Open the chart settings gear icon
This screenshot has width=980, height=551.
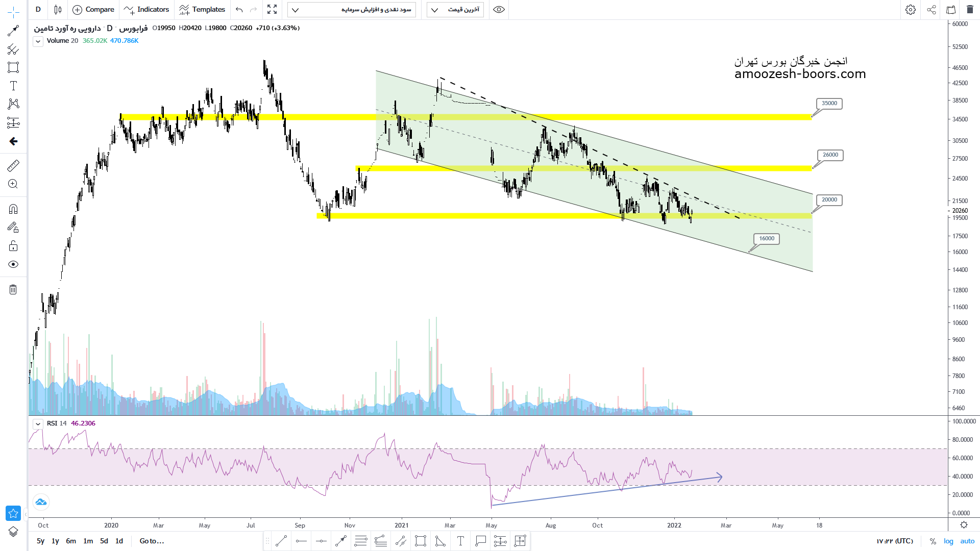(910, 10)
